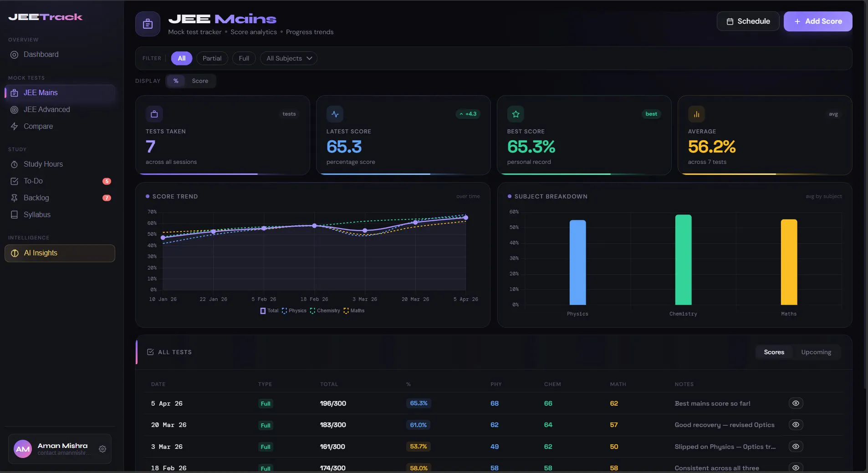The height and width of the screenshot is (473, 868).
Task: Click the calendar icon in Schedule button
Action: coord(730,21)
